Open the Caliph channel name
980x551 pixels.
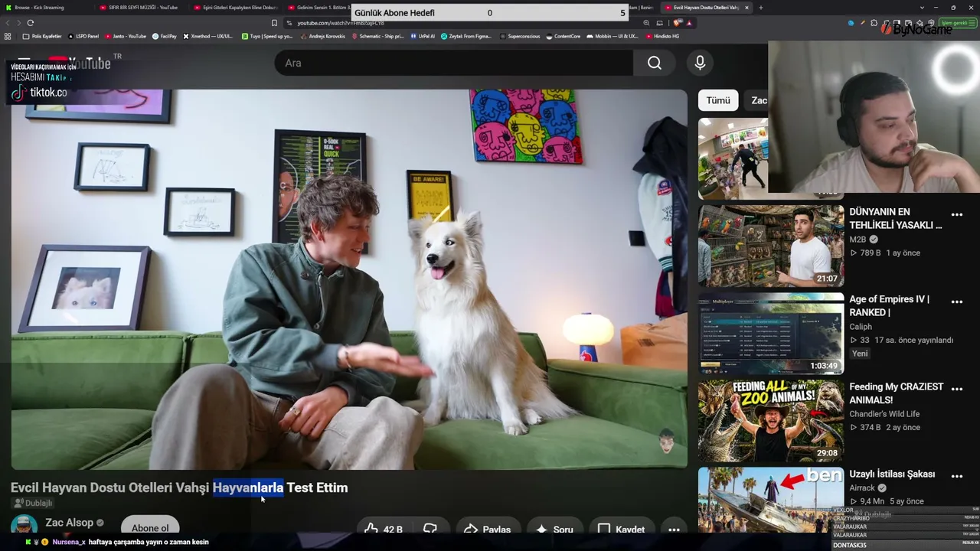(861, 327)
